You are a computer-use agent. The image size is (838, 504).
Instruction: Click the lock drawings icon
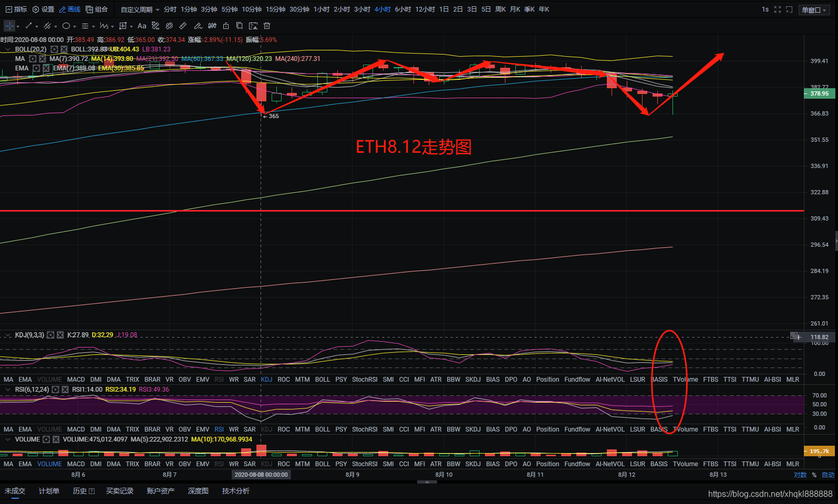[x=226, y=26]
